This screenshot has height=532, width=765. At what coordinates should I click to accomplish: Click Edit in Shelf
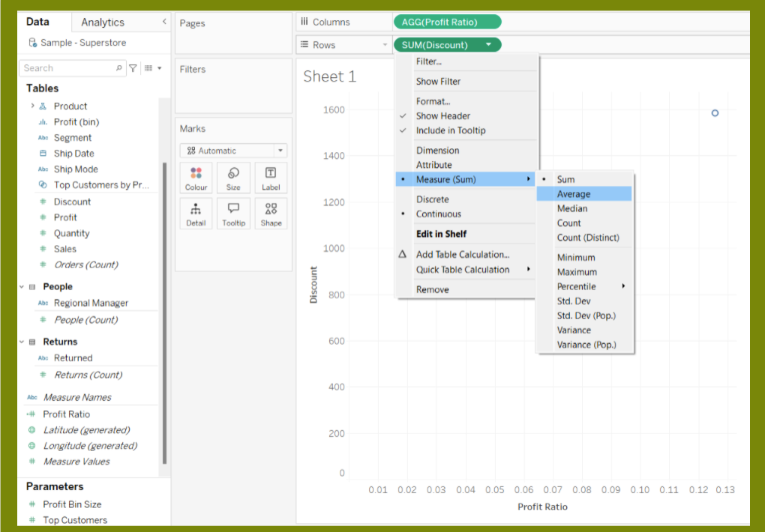point(441,234)
